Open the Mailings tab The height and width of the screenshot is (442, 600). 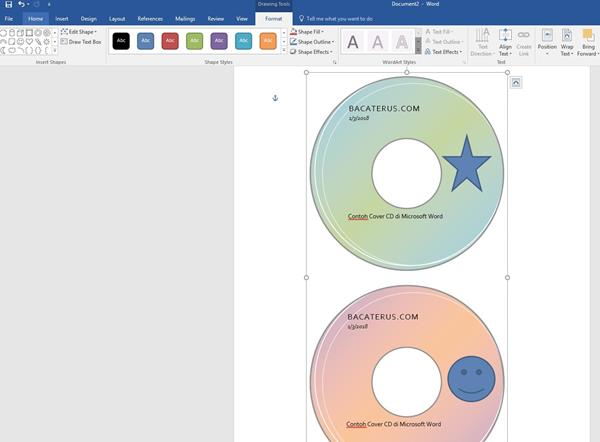pos(185,19)
